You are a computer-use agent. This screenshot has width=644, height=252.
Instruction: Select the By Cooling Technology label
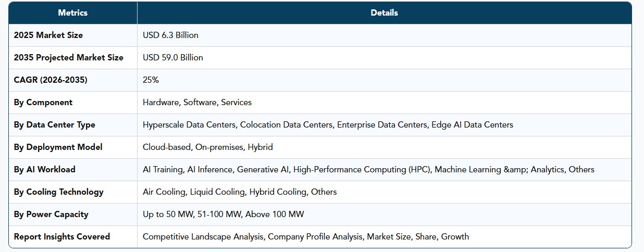click(x=59, y=192)
